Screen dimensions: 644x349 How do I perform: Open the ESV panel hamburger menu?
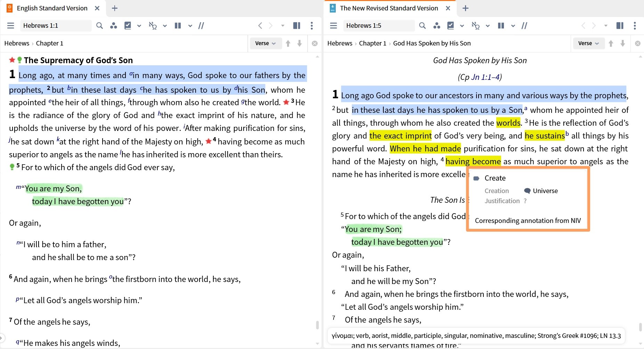click(11, 26)
